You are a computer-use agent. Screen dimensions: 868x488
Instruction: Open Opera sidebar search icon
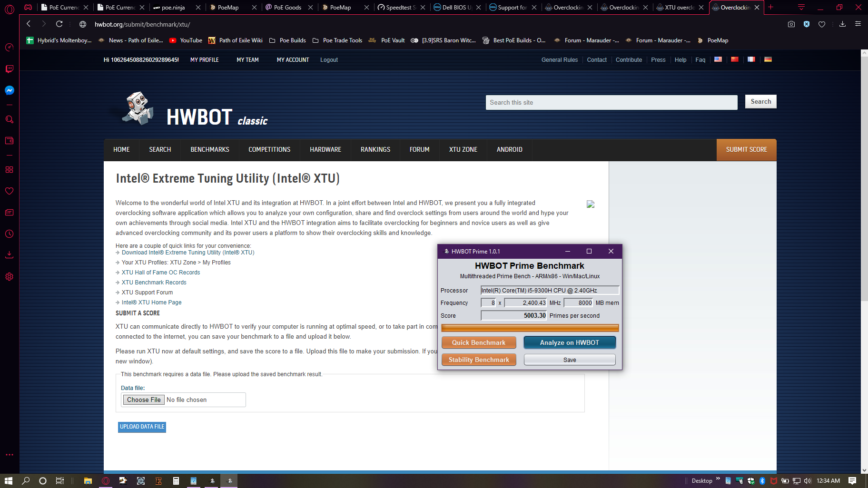click(9, 119)
